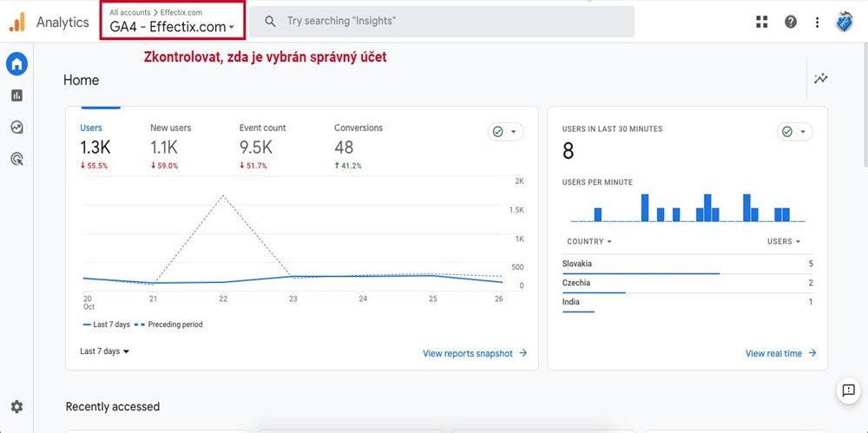
Task: Open the Advertising sidebar icon
Action: (17, 160)
